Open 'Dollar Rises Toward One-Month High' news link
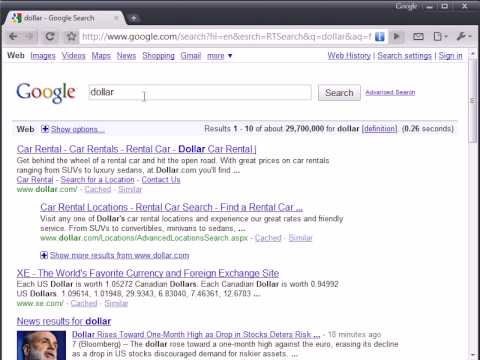 (196, 334)
